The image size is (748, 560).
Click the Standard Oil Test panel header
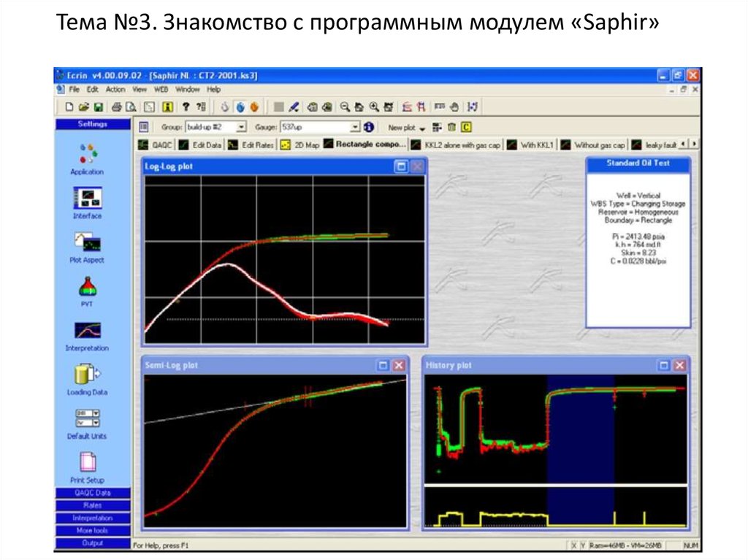click(638, 164)
